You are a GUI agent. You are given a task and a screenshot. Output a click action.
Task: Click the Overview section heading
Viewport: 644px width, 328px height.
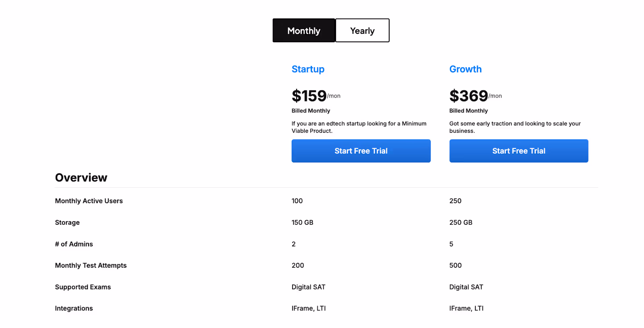[81, 178]
